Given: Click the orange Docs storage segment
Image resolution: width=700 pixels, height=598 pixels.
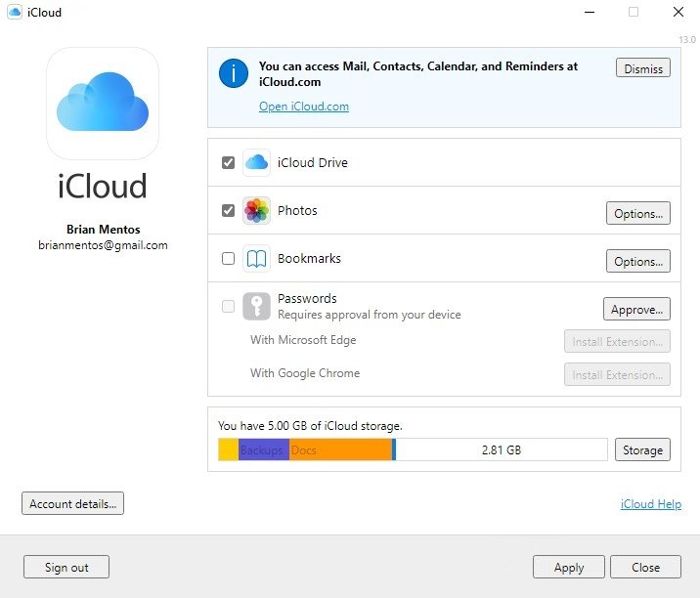Looking at the screenshot, I should pos(340,449).
